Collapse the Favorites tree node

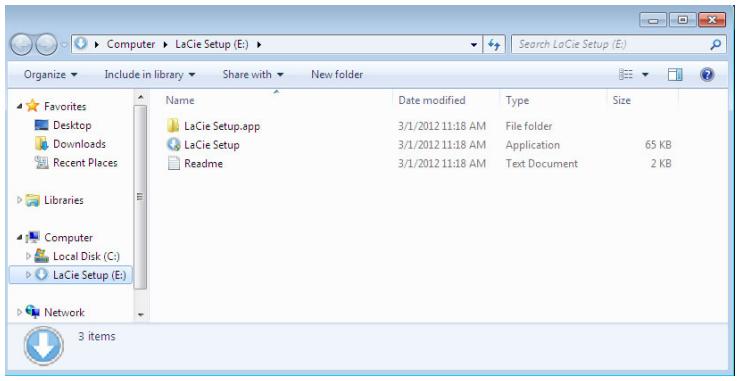pyautogui.click(x=19, y=106)
